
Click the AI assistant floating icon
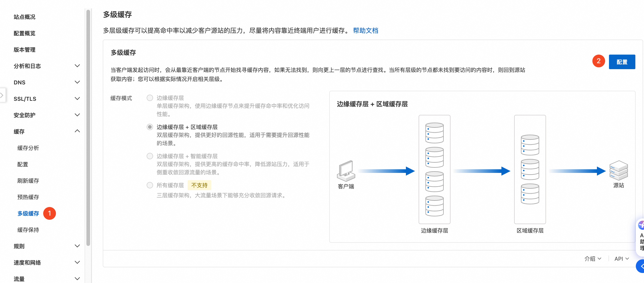(x=641, y=225)
